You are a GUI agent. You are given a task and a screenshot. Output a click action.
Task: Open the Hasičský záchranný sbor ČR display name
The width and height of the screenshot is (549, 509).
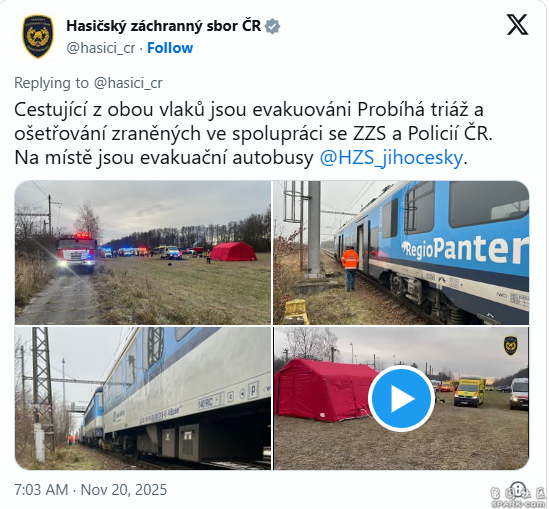(x=164, y=26)
